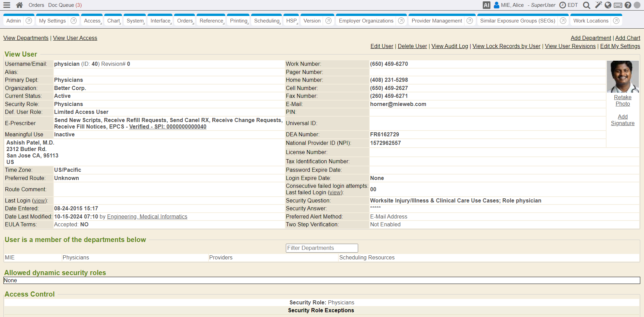Screen dimensions: 644x317
Task: Expand the Access dropdown tab
Action: click(x=92, y=21)
